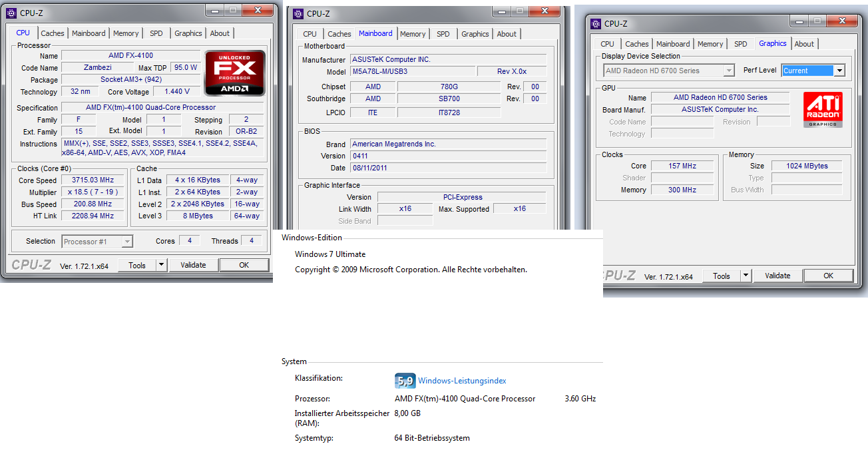Click the Tools button in the right Graphics window

point(722,276)
